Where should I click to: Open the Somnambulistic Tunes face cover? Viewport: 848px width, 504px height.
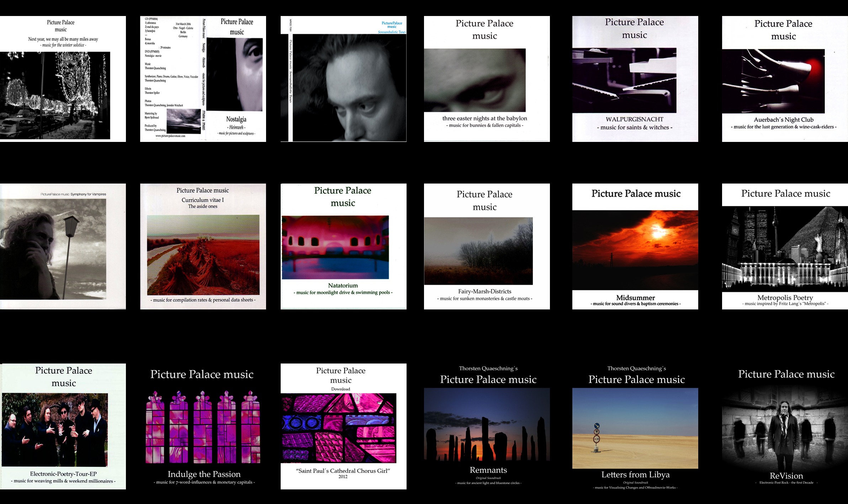click(343, 79)
